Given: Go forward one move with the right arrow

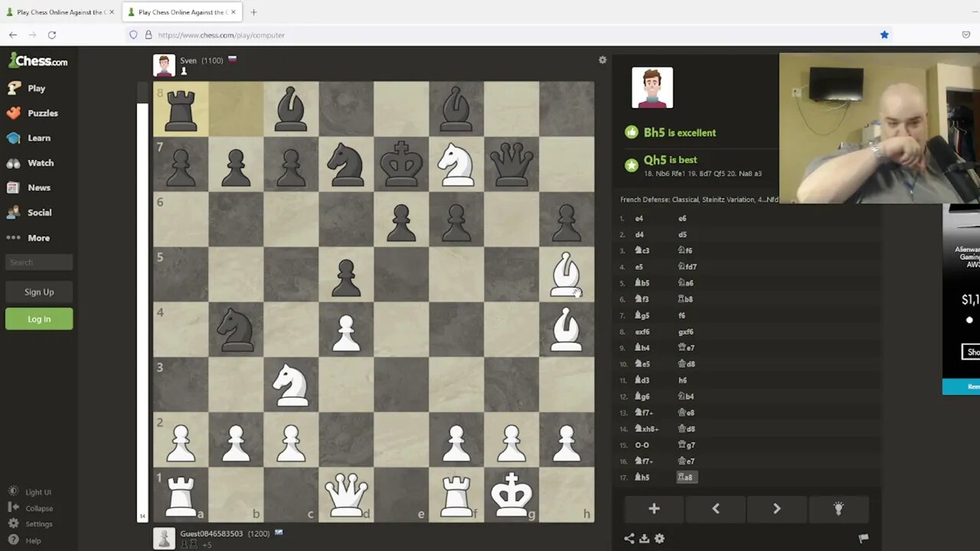Looking at the screenshot, I should 776,508.
